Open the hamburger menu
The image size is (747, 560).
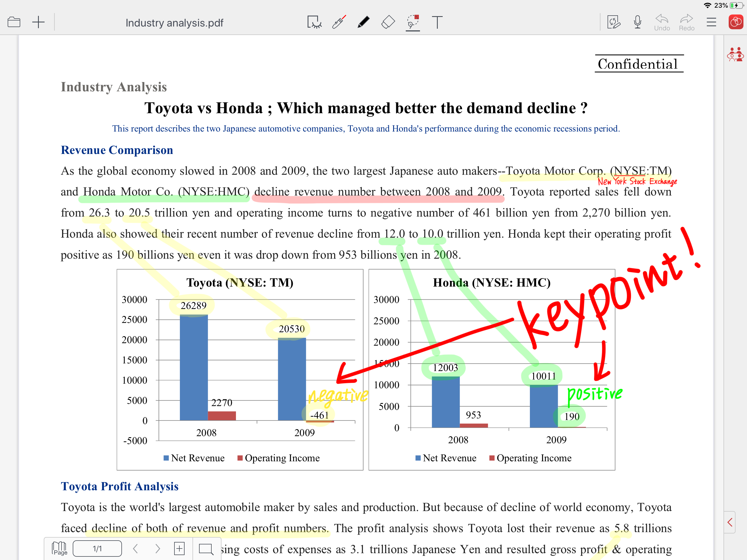711,22
